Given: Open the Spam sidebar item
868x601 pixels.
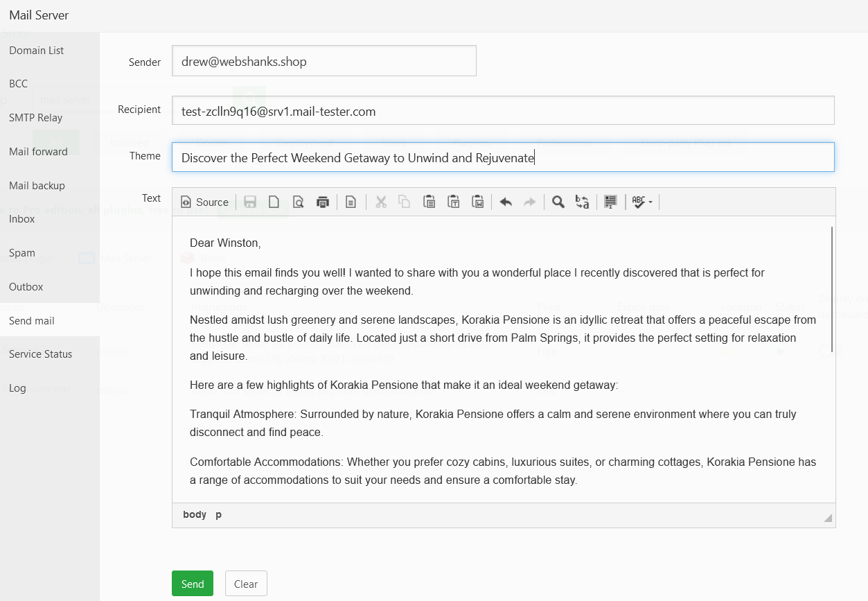Looking at the screenshot, I should click(x=50, y=253).
